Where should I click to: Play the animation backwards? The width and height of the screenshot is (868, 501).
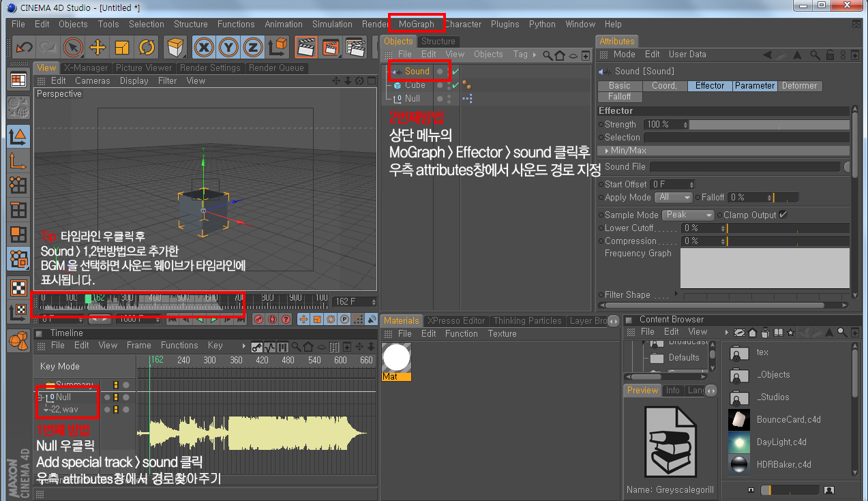coord(200,319)
